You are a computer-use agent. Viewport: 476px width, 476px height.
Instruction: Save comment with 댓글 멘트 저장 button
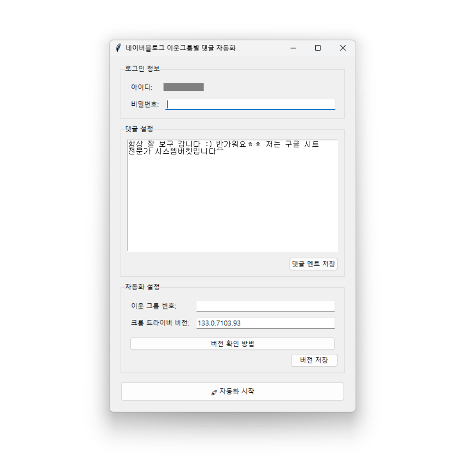313,264
